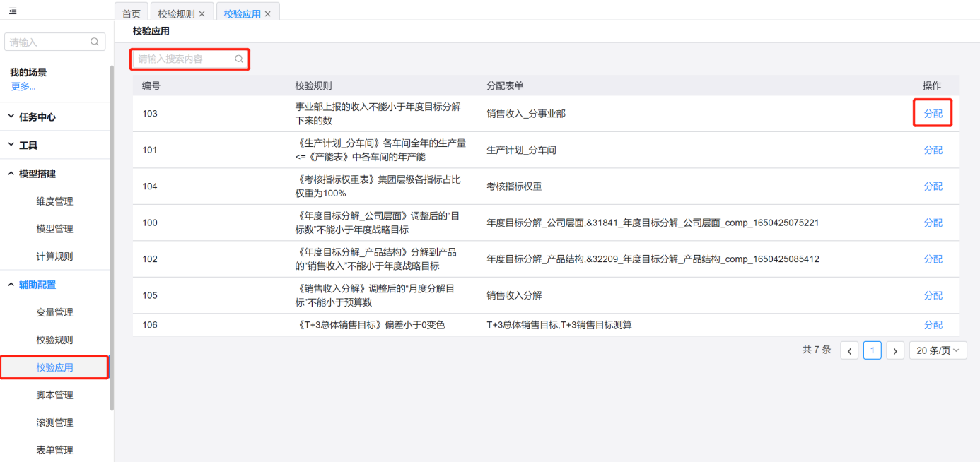Viewport: 980px width, 462px height.
Task: Select page 1 in pagination
Action: pyautogui.click(x=873, y=350)
